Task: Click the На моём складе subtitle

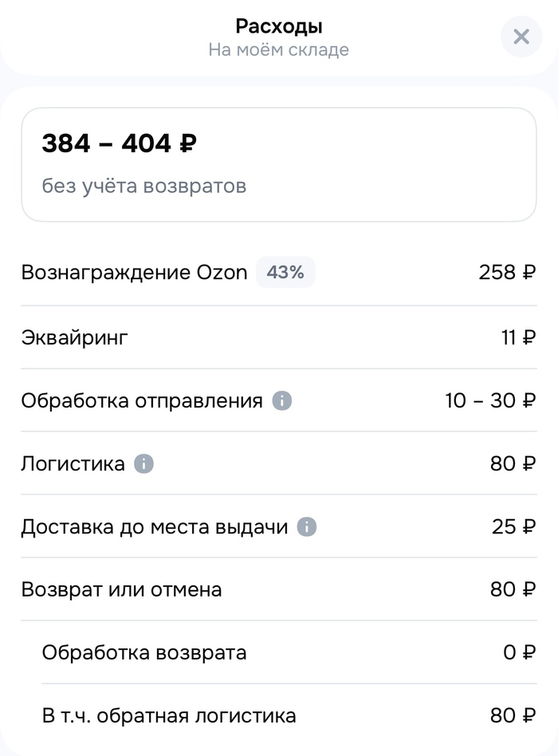Action: coord(279,49)
